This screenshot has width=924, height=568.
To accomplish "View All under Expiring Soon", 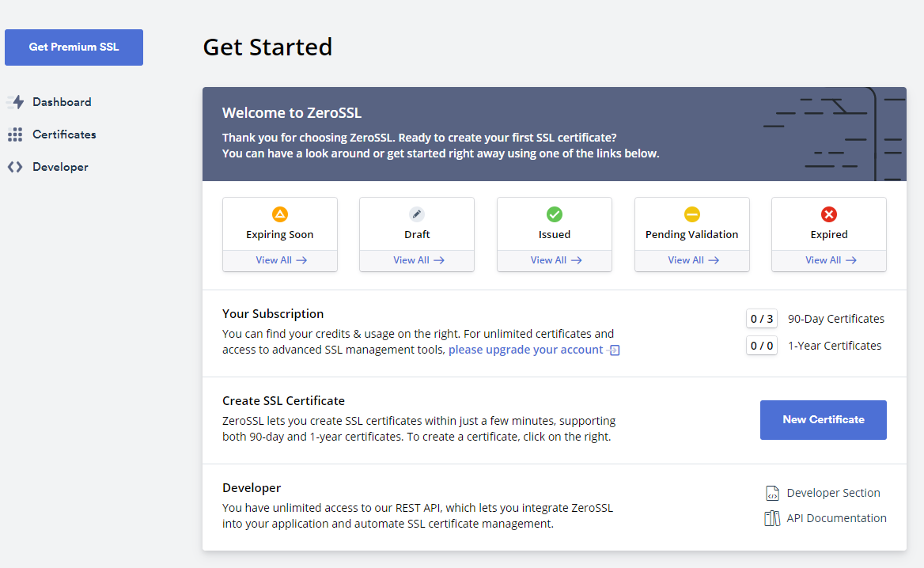I will click(x=280, y=260).
